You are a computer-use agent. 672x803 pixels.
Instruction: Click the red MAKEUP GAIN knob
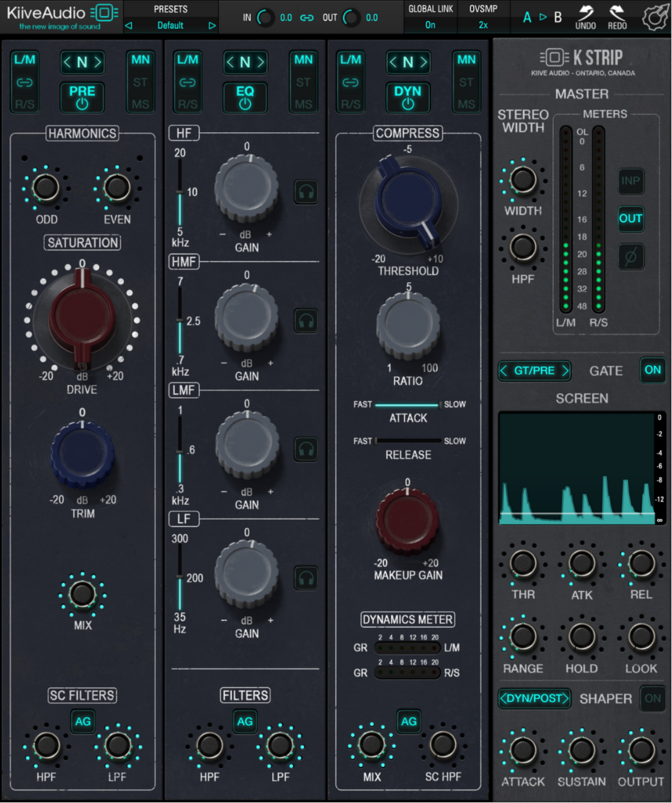point(408,521)
